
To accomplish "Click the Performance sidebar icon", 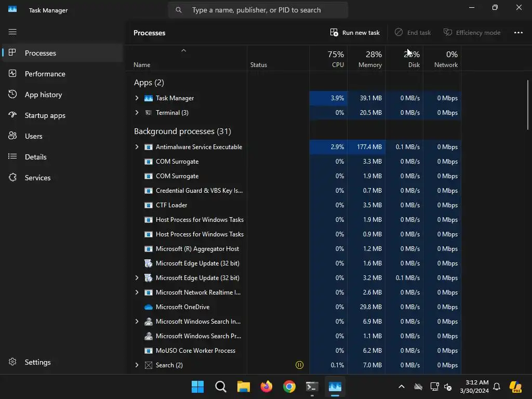I will (x=12, y=73).
